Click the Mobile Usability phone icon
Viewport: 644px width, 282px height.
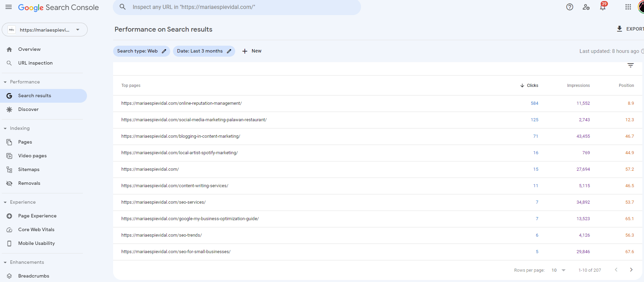9,244
